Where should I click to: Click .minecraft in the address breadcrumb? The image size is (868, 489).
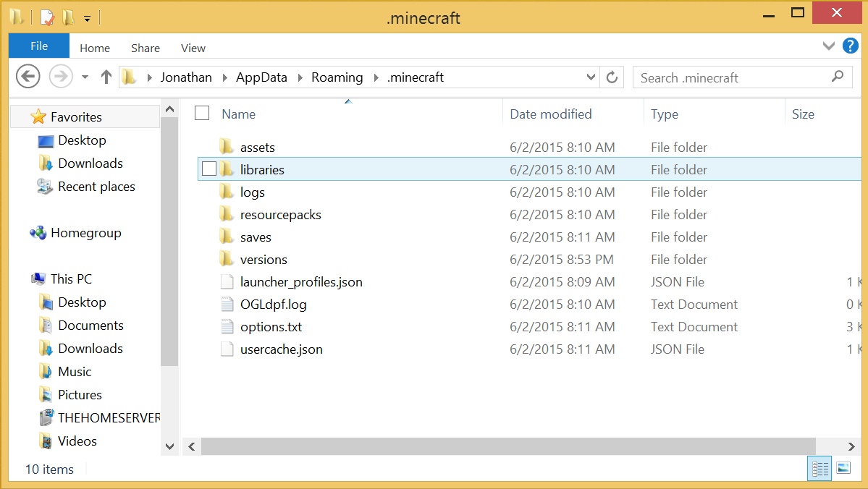point(416,77)
